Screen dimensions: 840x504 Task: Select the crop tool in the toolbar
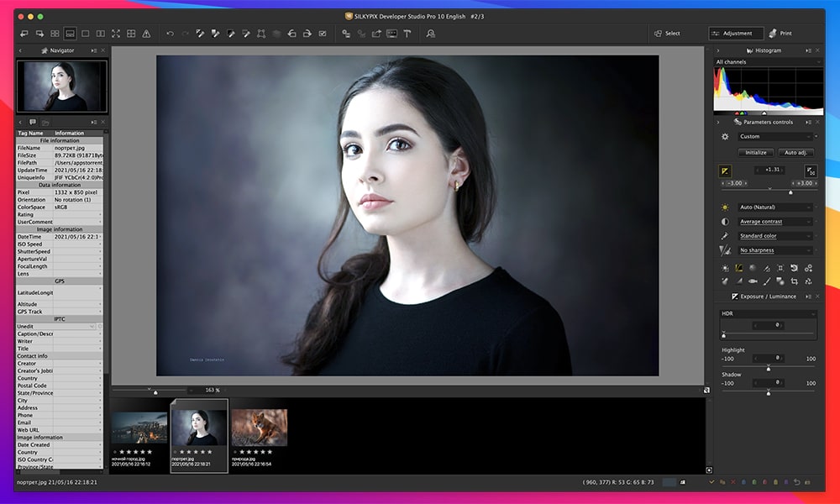tap(261, 33)
